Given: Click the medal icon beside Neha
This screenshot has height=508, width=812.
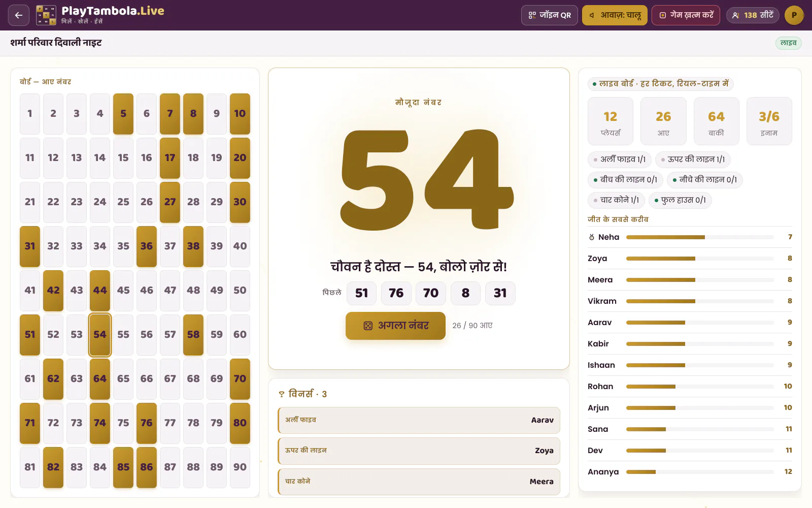Looking at the screenshot, I should pyautogui.click(x=591, y=237).
